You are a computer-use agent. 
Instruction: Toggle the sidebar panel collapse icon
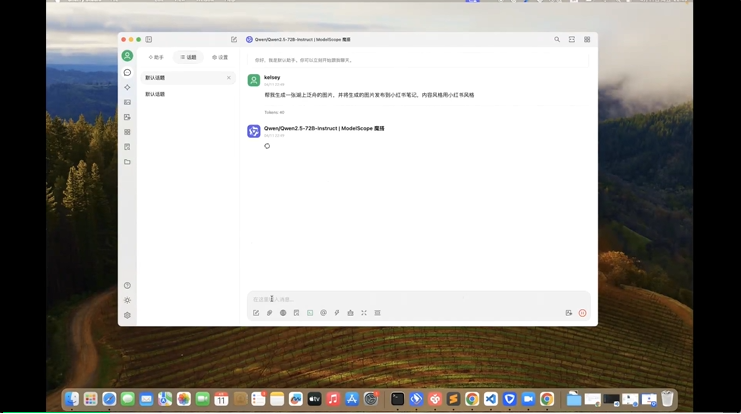tap(148, 39)
